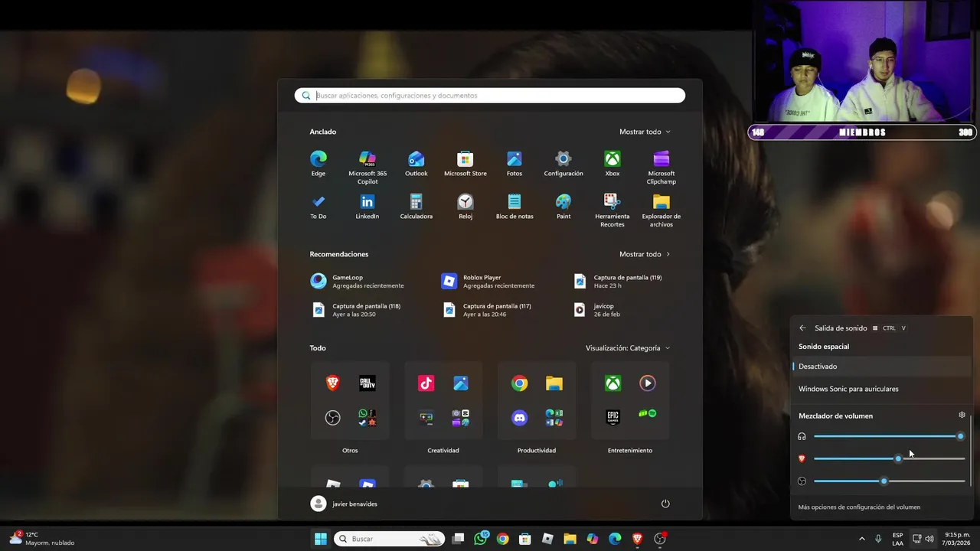Click the taskbar Buscar search box
980x551 pixels.
[390, 539]
